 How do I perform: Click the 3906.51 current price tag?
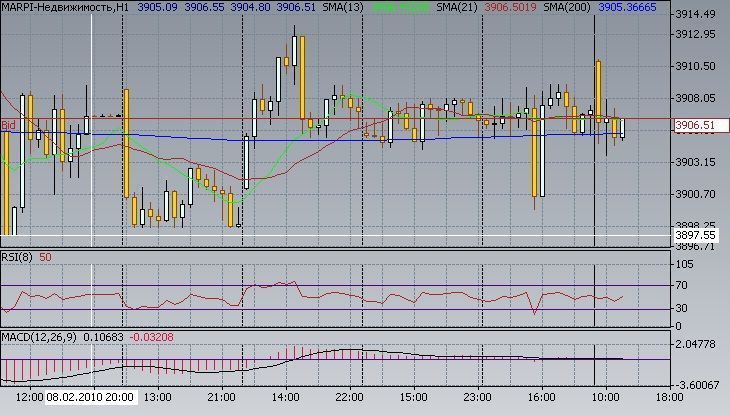click(694, 125)
